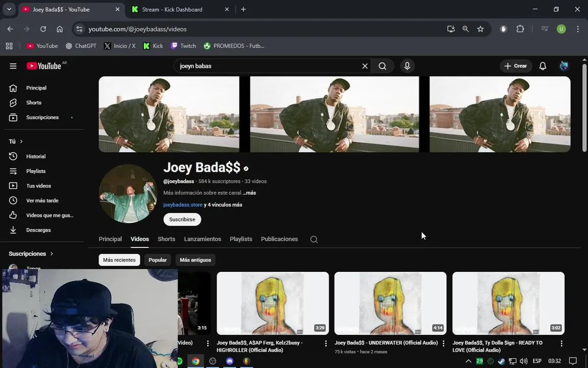Expand the Tú section chevron
The image size is (588, 368).
click(21, 142)
